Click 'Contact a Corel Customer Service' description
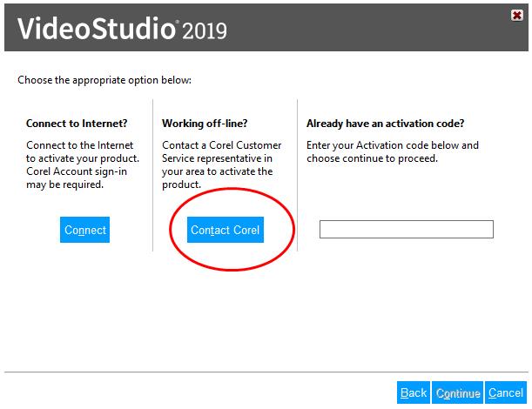532x409 pixels. click(x=221, y=164)
